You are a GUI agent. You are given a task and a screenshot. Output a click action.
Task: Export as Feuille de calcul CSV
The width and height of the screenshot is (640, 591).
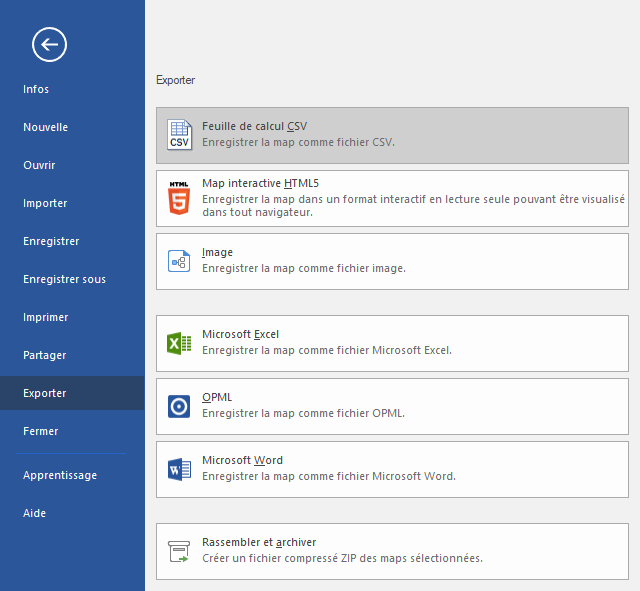pyautogui.click(x=392, y=135)
